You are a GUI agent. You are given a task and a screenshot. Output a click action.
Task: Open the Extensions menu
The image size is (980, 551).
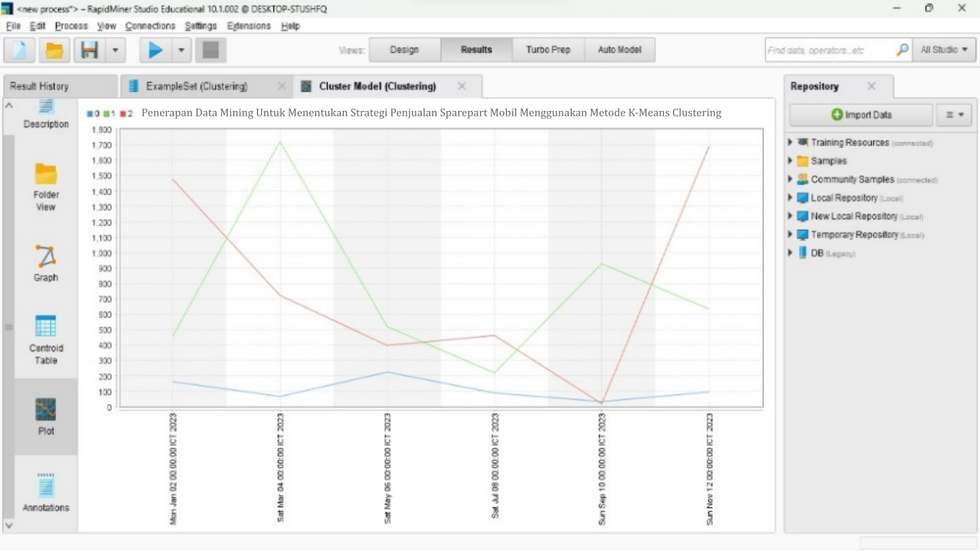click(x=249, y=26)
